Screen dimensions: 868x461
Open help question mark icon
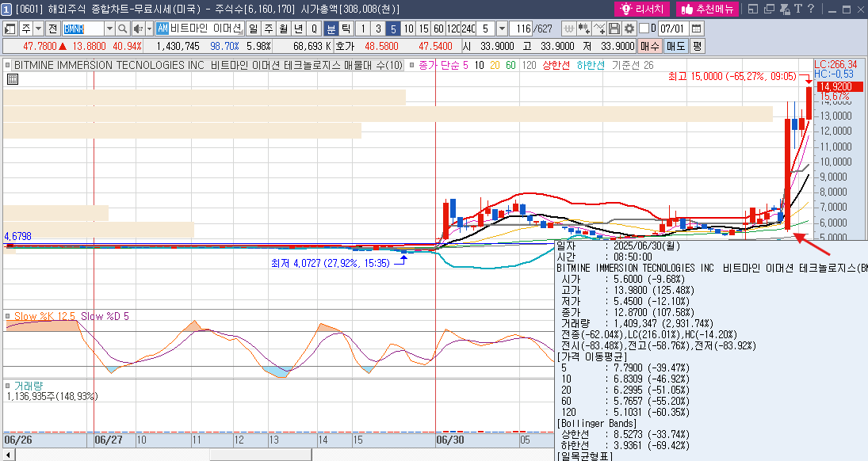(810, 9)
